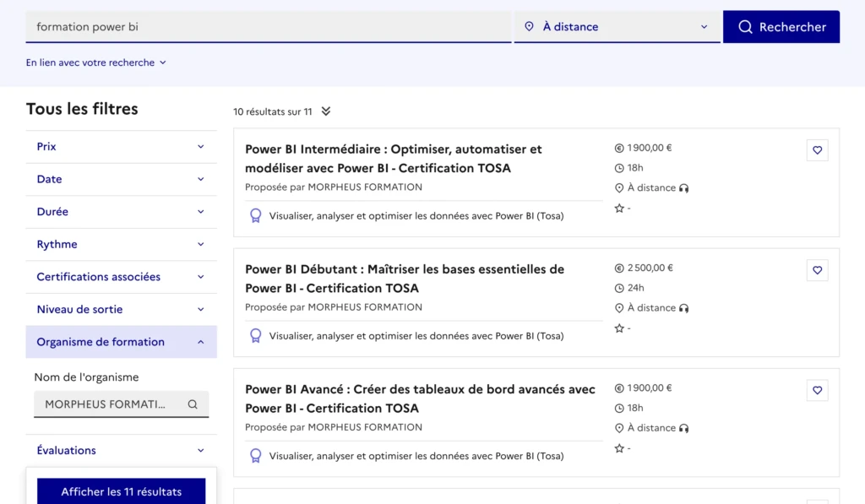Open the Power BI Débutant course page
The width and height of the screenshot is (865, 504).
point(405,278)
